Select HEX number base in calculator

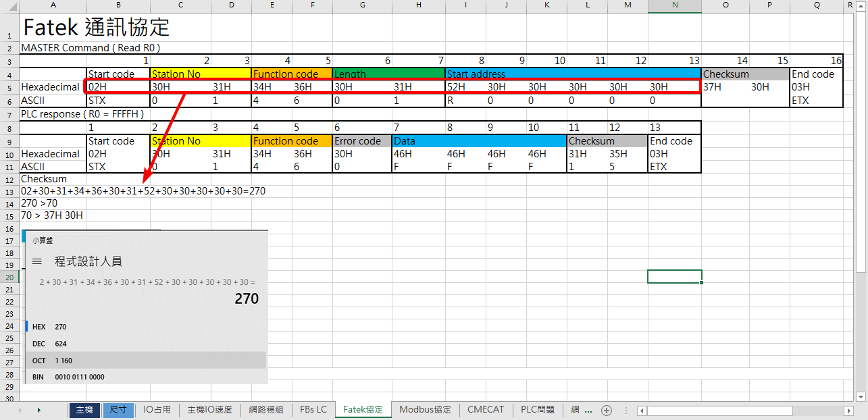point(39,327)
